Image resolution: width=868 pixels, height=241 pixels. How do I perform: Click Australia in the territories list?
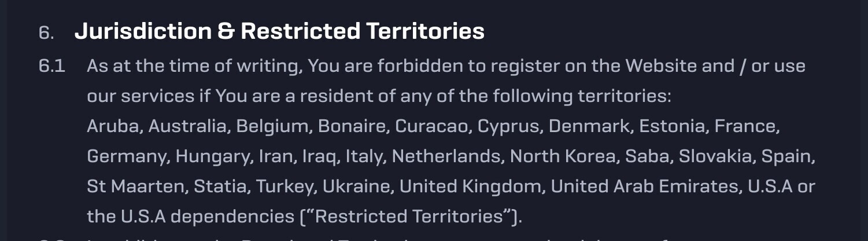pyautogui.click(x=189, y=126)
